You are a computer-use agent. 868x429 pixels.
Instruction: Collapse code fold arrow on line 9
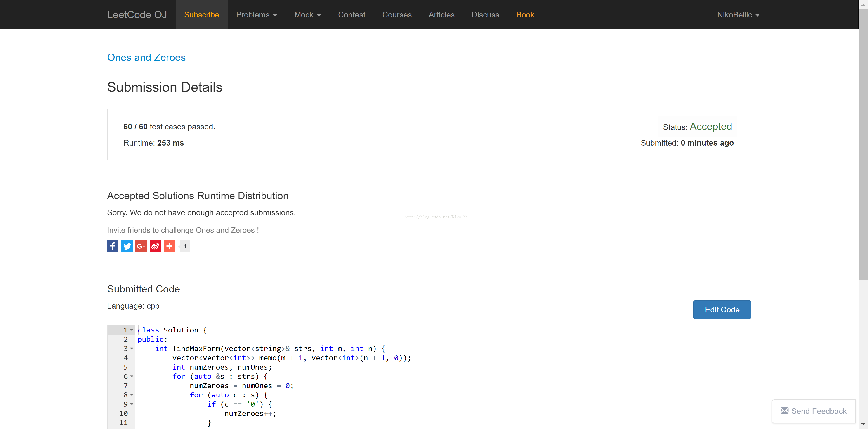132,404
